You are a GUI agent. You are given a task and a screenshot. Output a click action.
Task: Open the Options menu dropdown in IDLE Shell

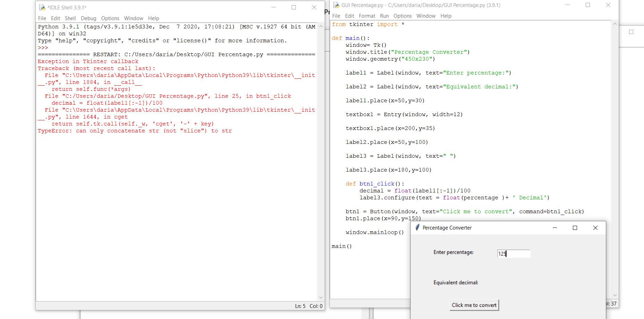tap(110, 18)
